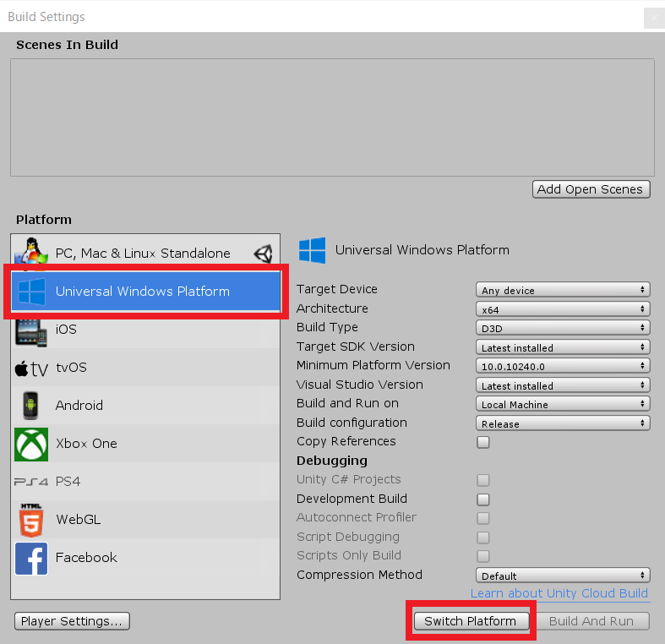
Task: Click the Unity logo on the Standalone row
Action: coord(263,254)
